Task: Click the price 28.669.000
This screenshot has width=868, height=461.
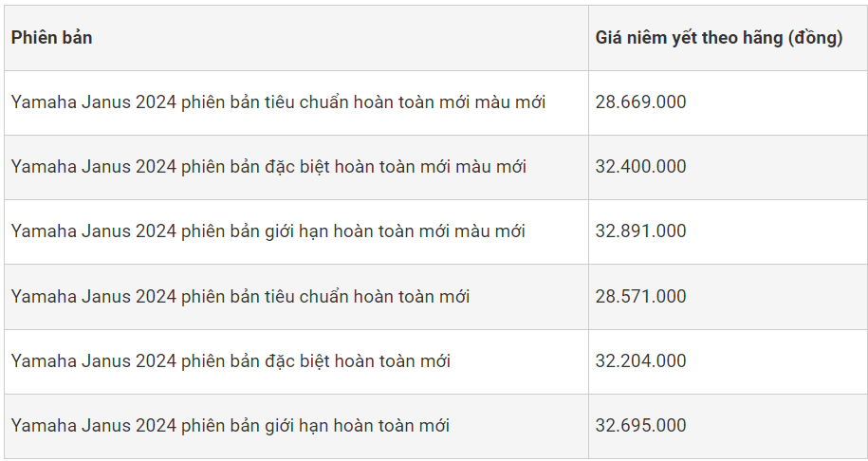Action: [x=640, y=102]
